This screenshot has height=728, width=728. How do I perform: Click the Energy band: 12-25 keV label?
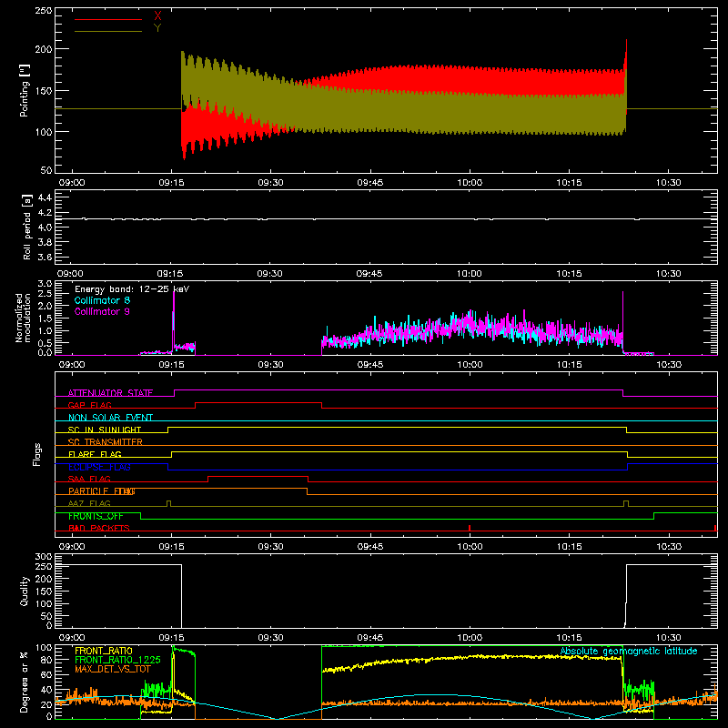pyautogui.click(x=132, y=289)
